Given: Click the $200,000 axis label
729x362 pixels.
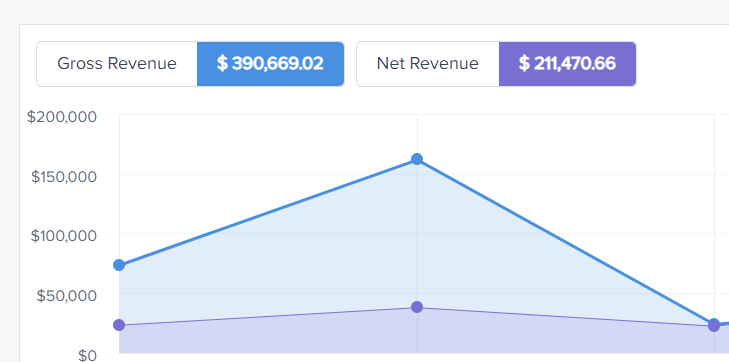Looking at the screenshot, I should click(62, 117).
